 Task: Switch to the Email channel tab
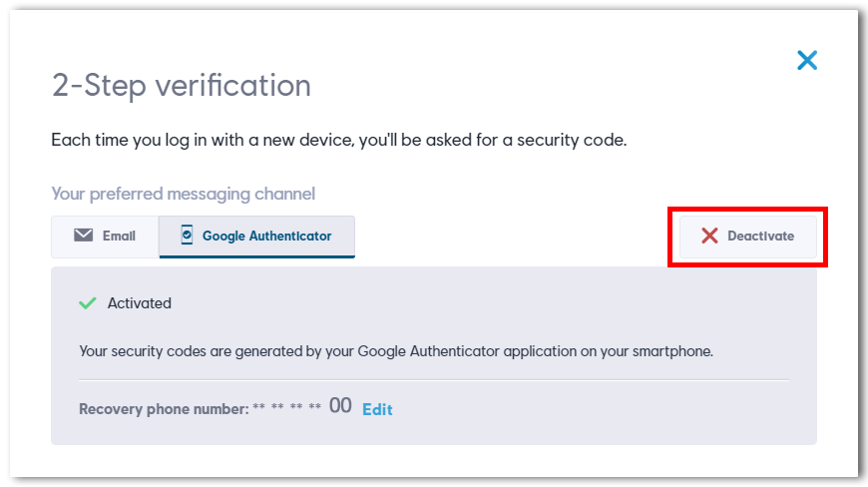point(105,237)
